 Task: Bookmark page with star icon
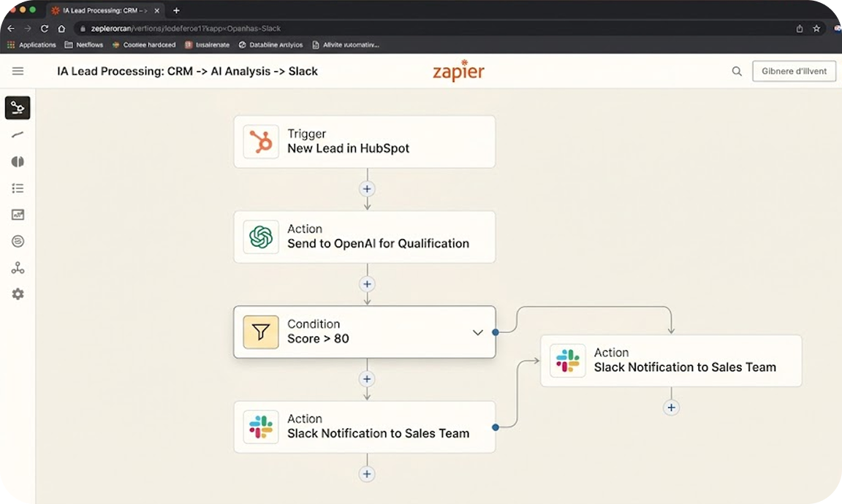tap(816, 28)
